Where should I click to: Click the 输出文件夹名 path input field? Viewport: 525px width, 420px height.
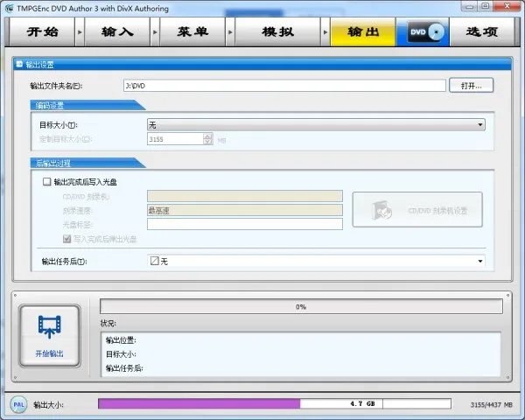[x=284, y=86]
